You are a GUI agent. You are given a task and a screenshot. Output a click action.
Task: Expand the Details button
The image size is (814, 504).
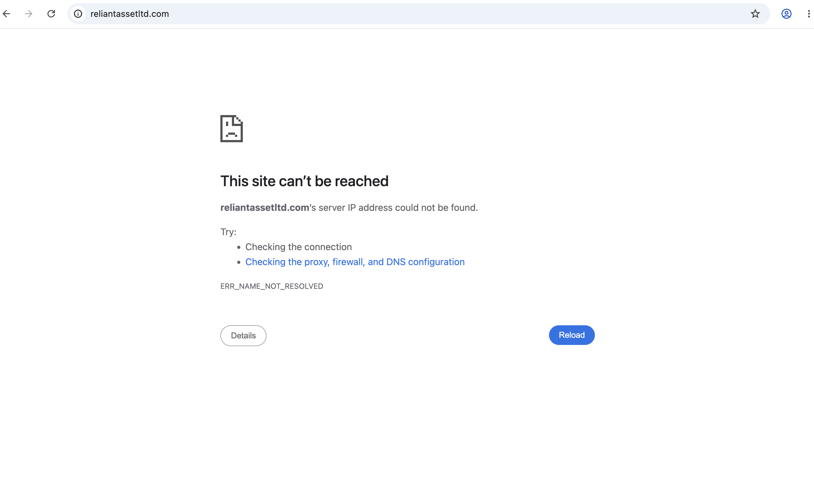pyautogui.click(x=243, y=336)
